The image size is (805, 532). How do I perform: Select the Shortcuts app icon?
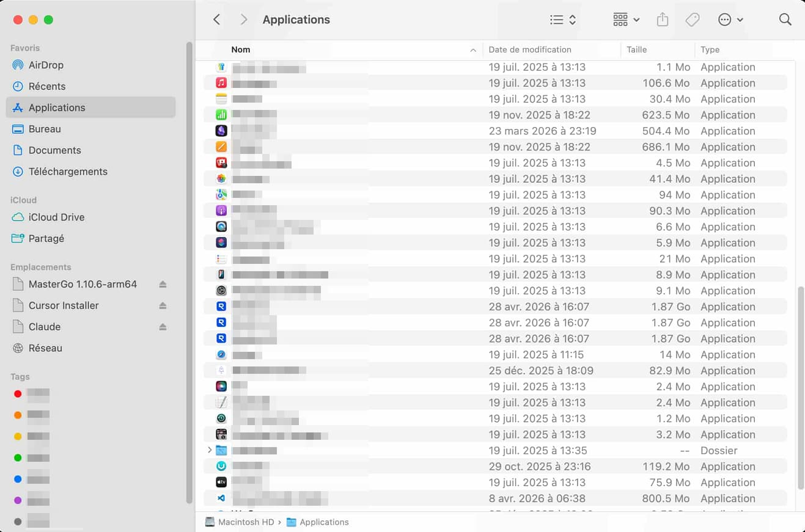pyautogui.click(x=221, y=242)
